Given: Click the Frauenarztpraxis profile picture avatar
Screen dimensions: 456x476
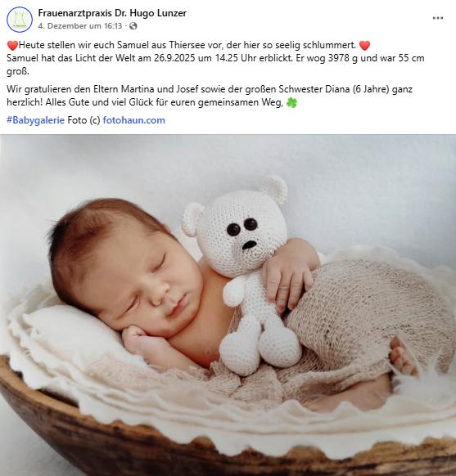Looking at the screenshot, I should [20, 20].
